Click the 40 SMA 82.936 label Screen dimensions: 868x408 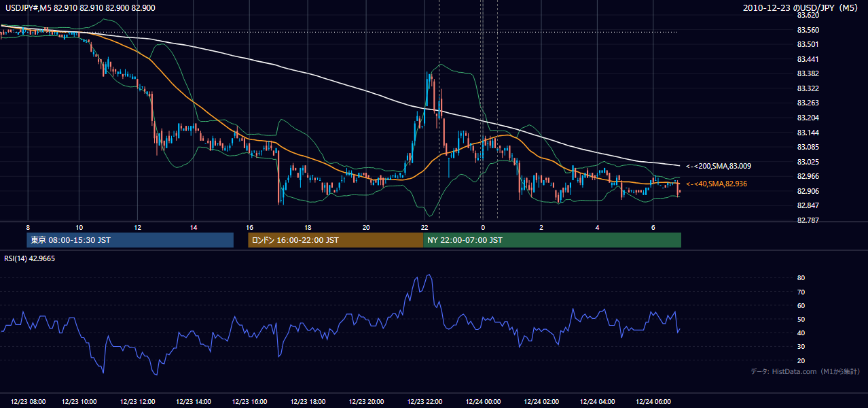tap(717, 184)
